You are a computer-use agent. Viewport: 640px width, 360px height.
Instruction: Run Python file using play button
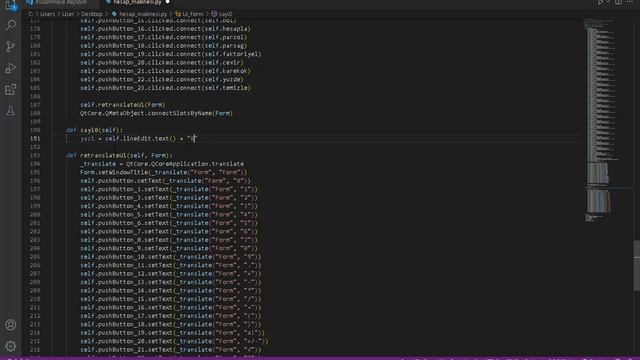click(x=600, y=2)
